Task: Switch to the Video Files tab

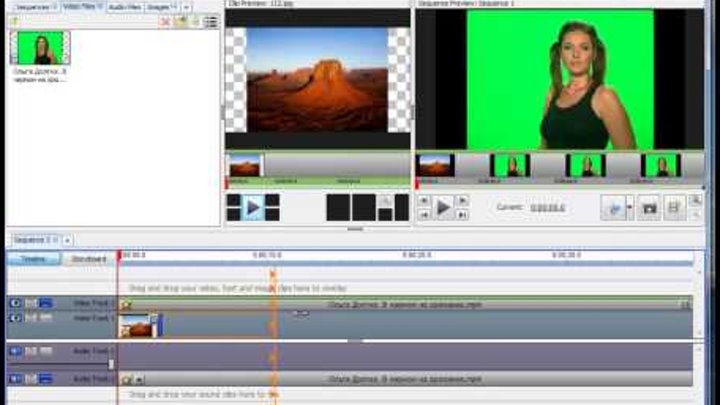Action: click(x=83, y=6)
